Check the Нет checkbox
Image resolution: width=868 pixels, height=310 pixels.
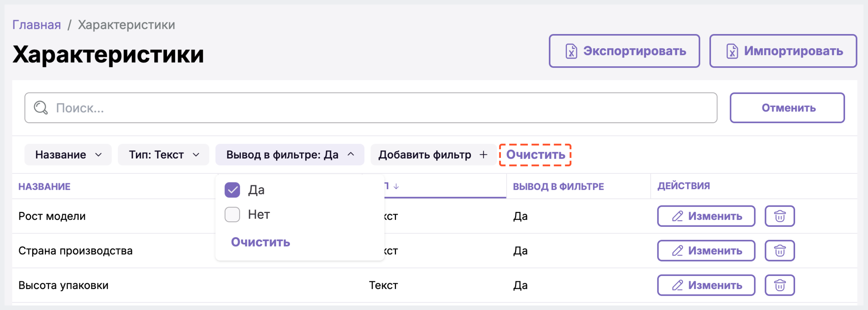(x=232, y=214)
